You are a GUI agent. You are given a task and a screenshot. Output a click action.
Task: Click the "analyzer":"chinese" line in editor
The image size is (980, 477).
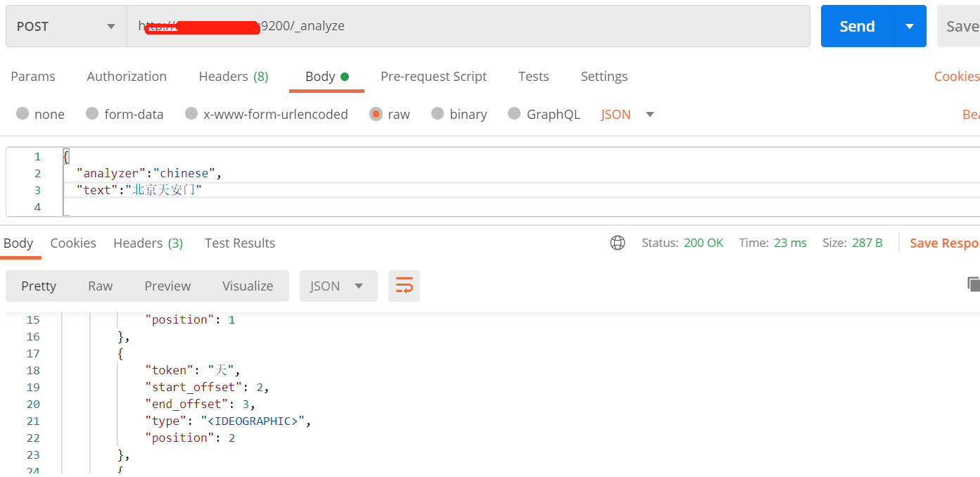pyautogui.click(x=149, y=173)
